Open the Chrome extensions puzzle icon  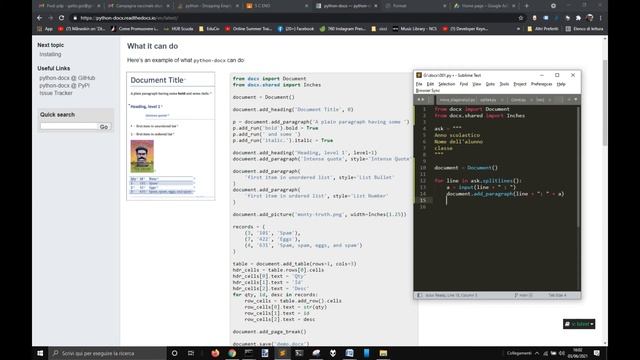pos(578,18)
